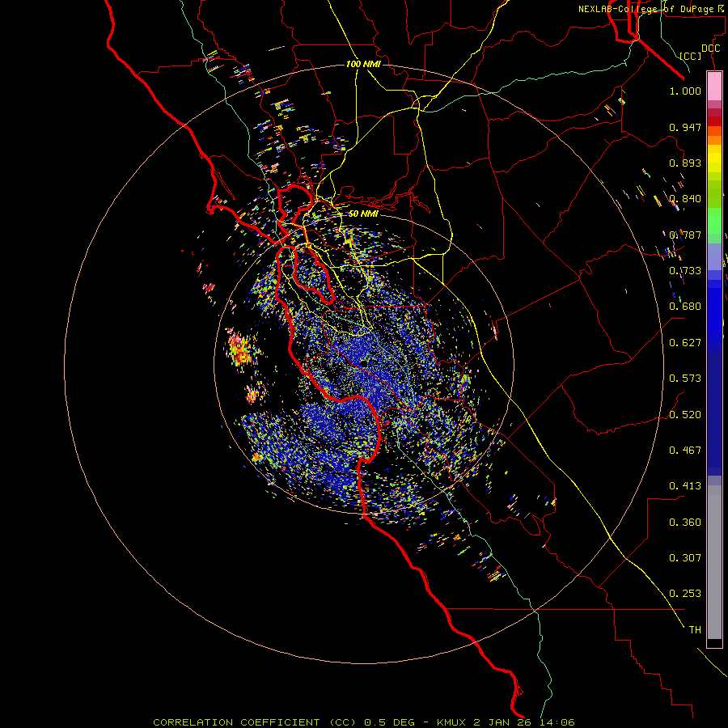Click the 0.733 color scale label

click(685, 271)
